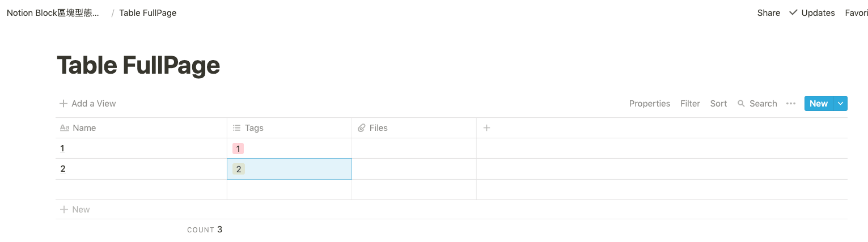868x242 pixels.
Task: Click the plus icon beside Add a View
Action: point(63,104)
